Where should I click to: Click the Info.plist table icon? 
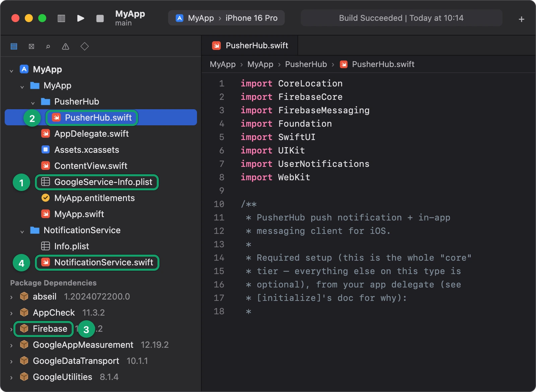point(46,246)
